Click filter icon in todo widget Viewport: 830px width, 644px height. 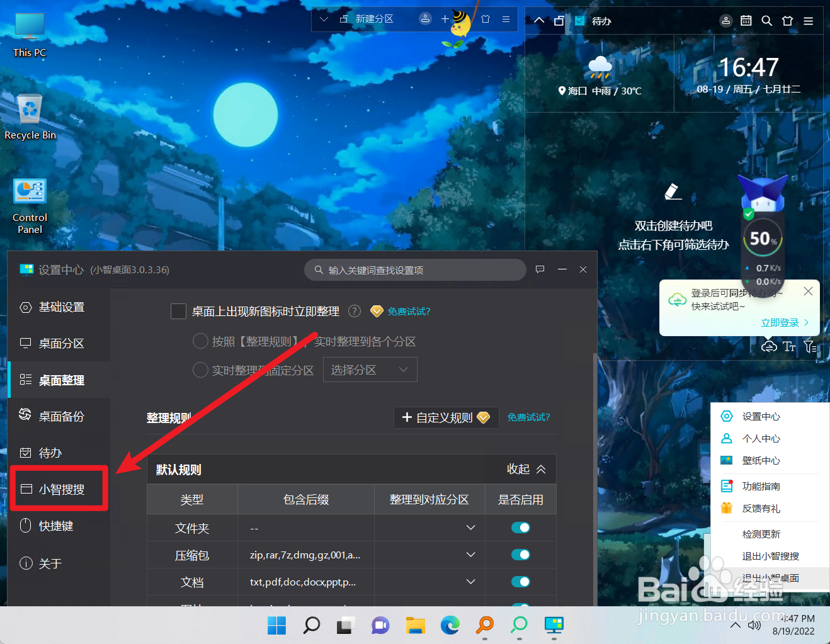point(810,346)
